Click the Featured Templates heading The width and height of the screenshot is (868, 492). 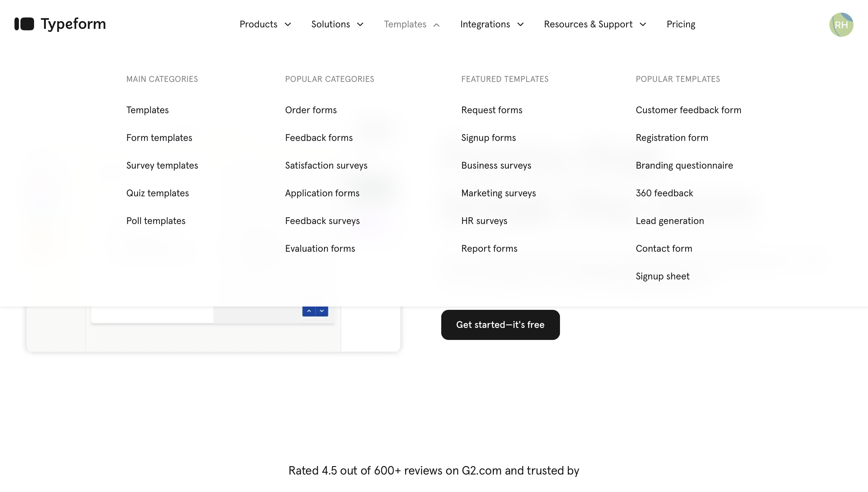(505, 79)
